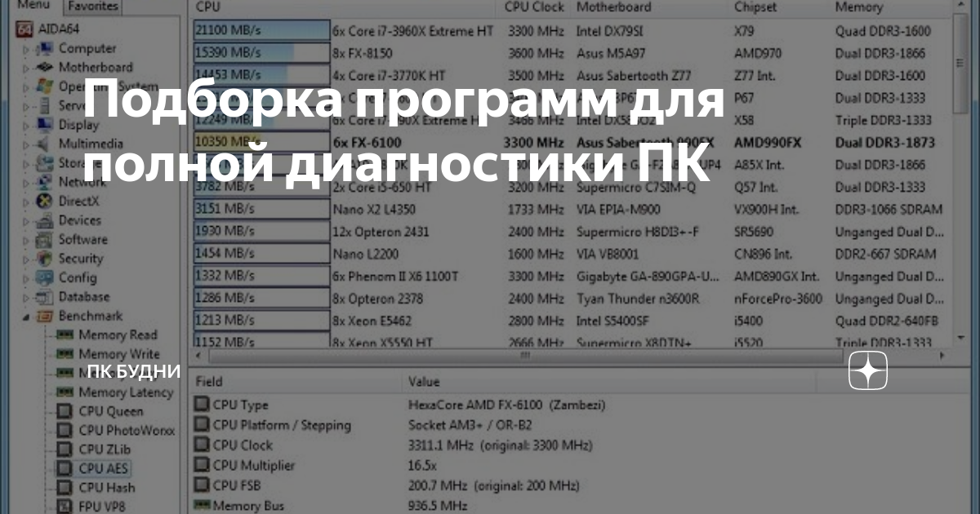Click the 15390 MB/s result bar

tap(262, 53)
